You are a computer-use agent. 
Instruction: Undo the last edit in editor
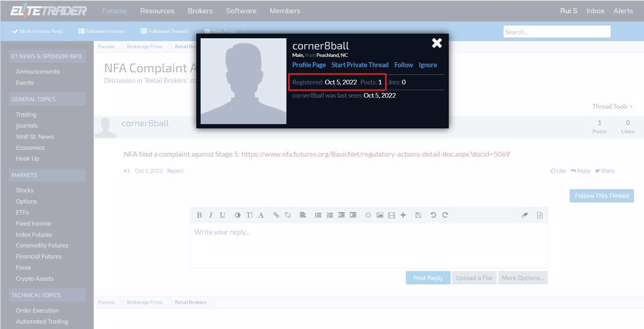433,215
